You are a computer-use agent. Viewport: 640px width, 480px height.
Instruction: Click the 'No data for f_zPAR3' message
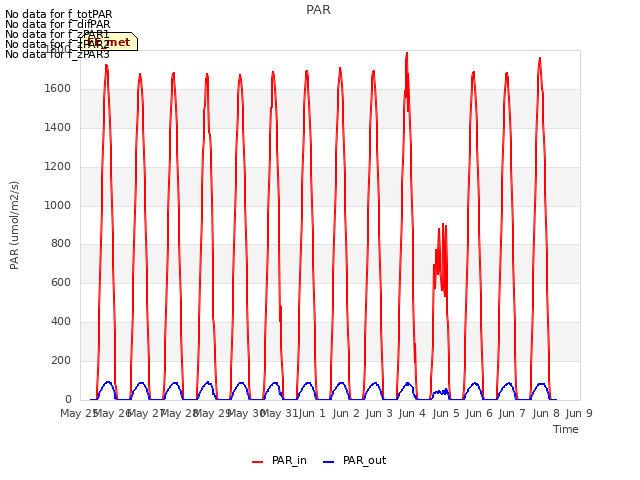(x=57, y=54)
